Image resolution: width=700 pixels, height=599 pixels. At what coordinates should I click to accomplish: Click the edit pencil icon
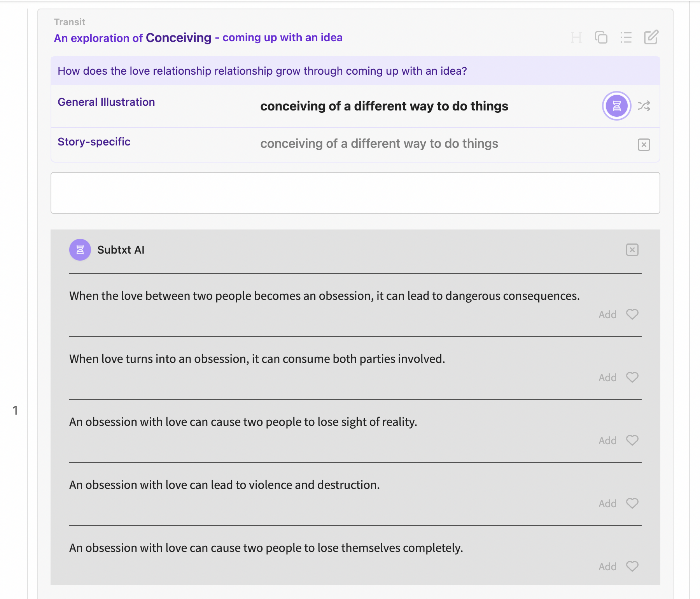(651, 37)
